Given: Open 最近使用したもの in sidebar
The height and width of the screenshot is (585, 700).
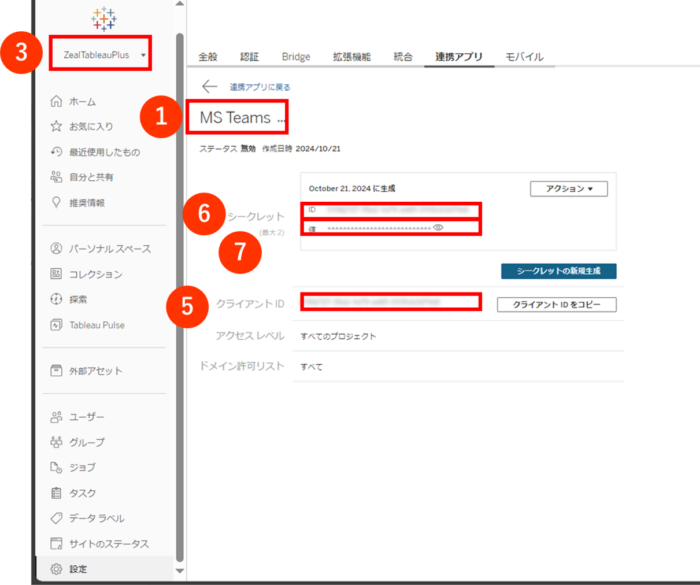Looking at the screenshot, I should 104,152.
